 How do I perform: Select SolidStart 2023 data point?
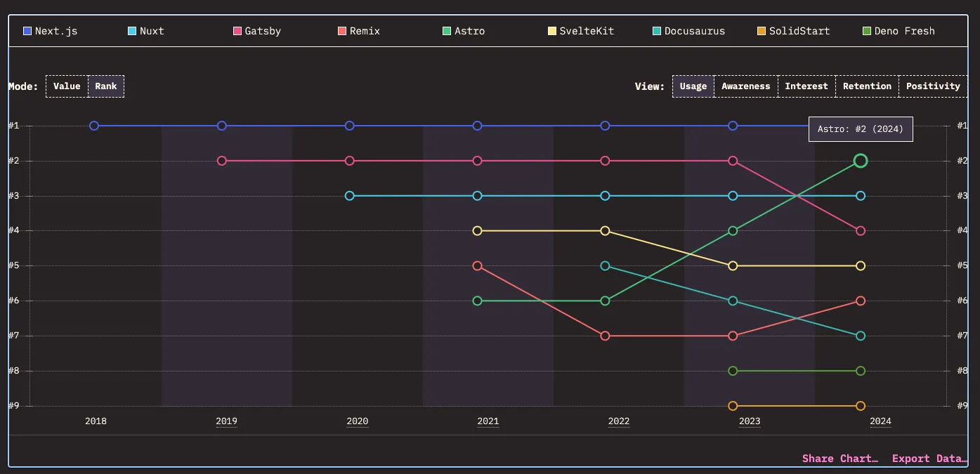click(x=733, y=406)
